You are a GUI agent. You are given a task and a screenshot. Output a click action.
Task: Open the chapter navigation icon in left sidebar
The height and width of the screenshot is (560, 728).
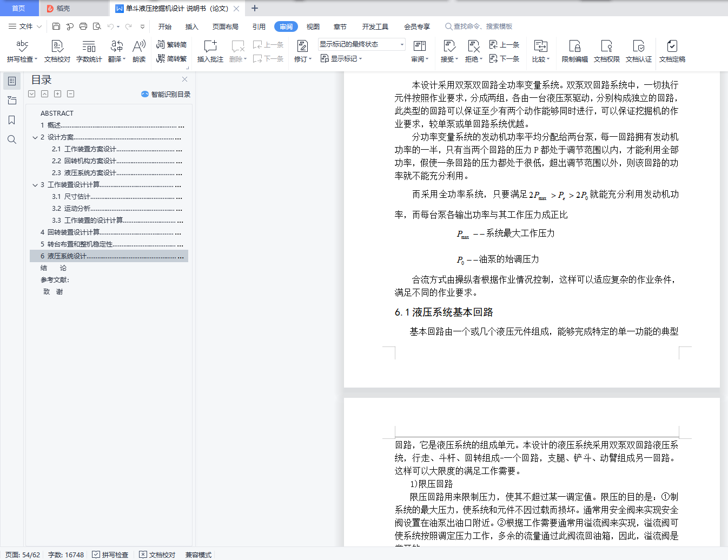coord(12,101)
